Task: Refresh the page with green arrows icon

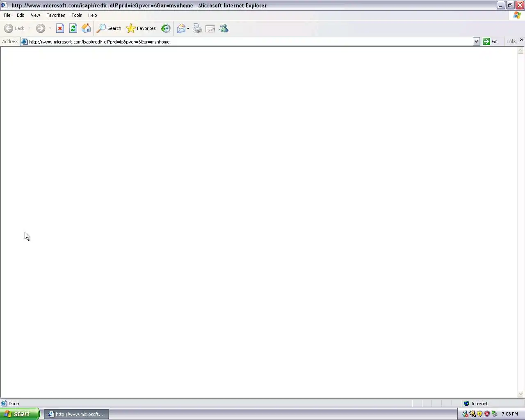Action: coord(73,28)
